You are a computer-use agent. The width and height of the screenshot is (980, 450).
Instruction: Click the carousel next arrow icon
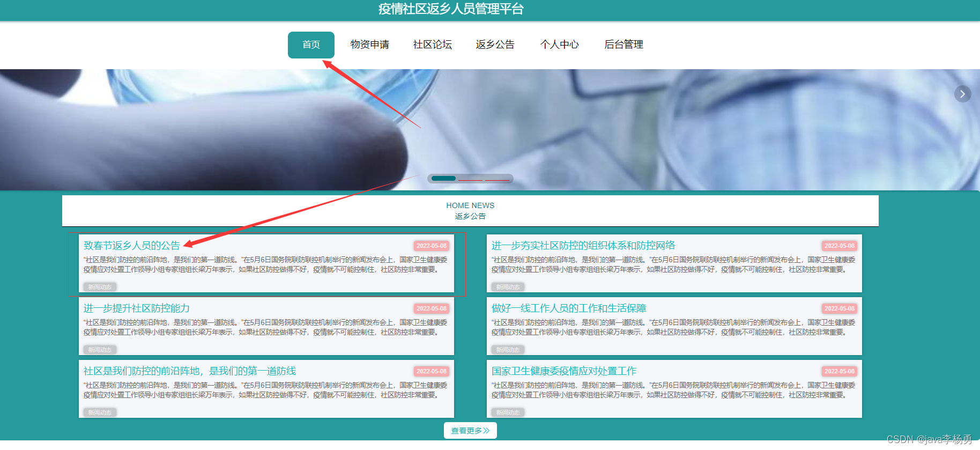(962, 94)
